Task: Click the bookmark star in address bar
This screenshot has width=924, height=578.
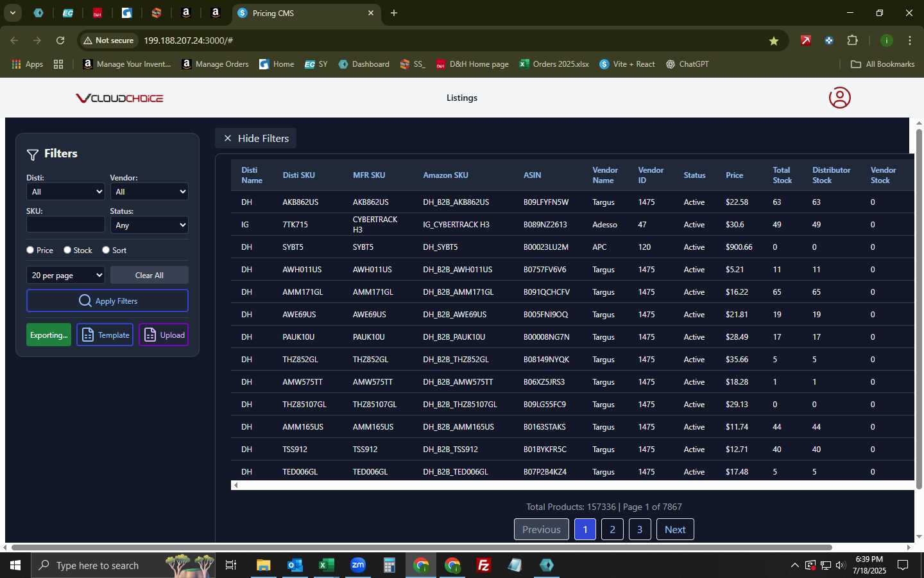Action: (x=774, y=40)
